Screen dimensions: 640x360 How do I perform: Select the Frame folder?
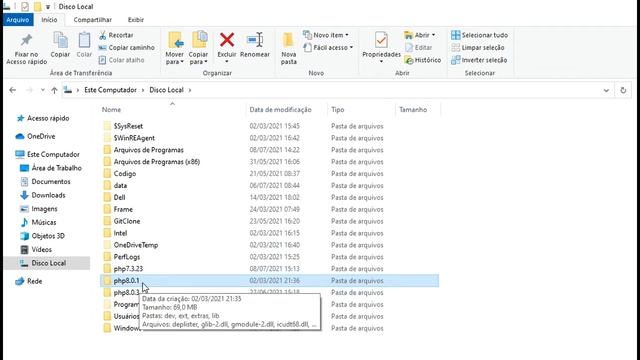point(123,209)
